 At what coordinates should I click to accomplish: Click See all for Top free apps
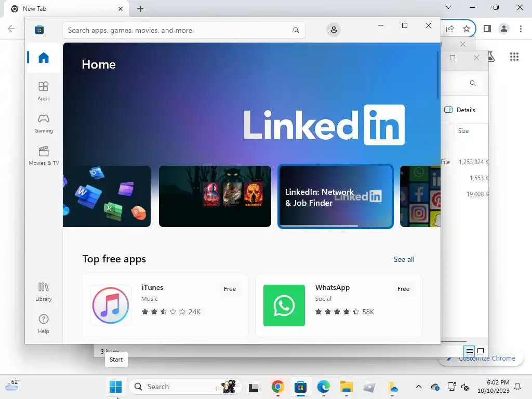click(x=404, y=259)
